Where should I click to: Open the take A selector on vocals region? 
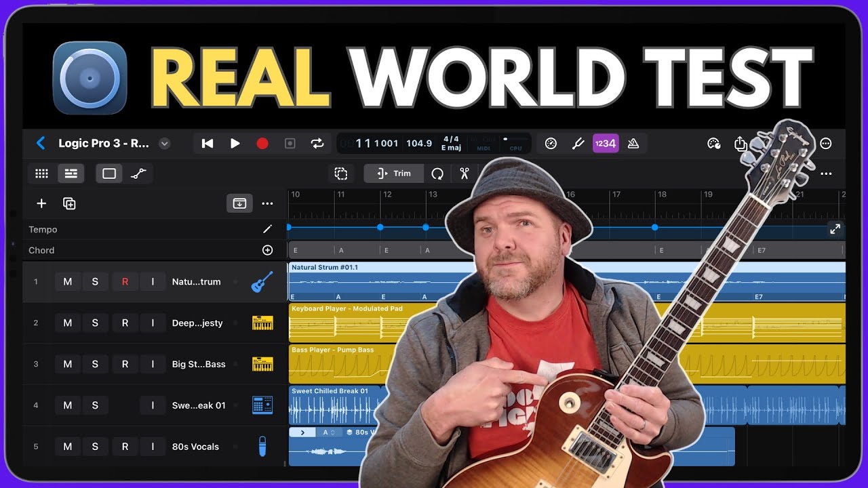pyautogui.click(x=329, y=432)
